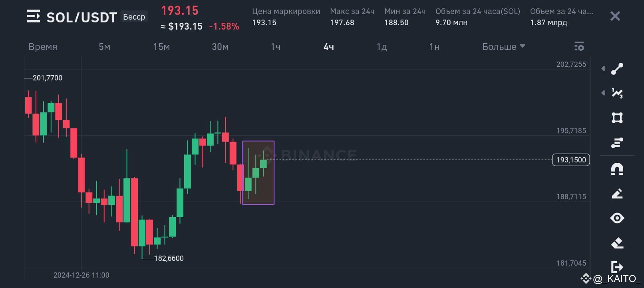Screen dimensions: 644x288
Task: Open the Больше timeframe dropdown
Action: click(504, 46)
